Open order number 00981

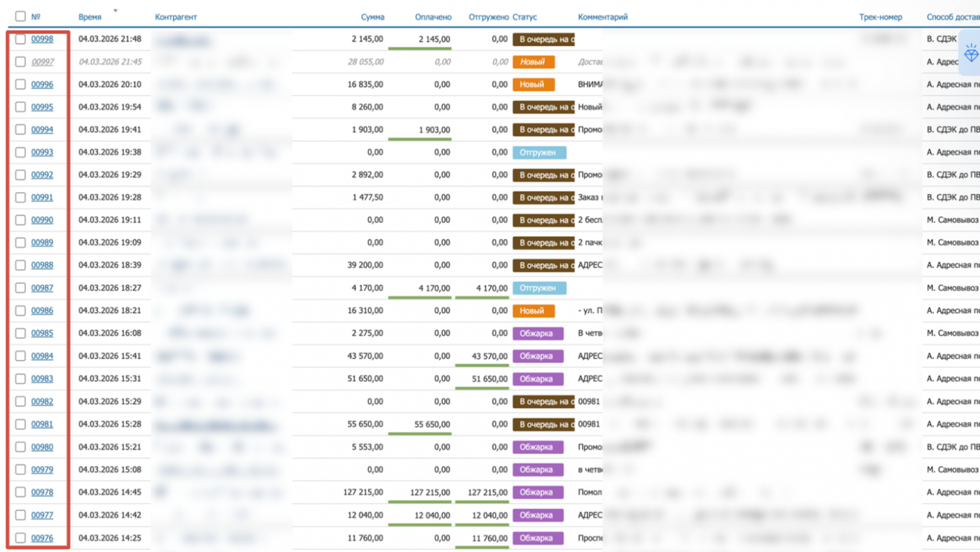coord(42,424)
